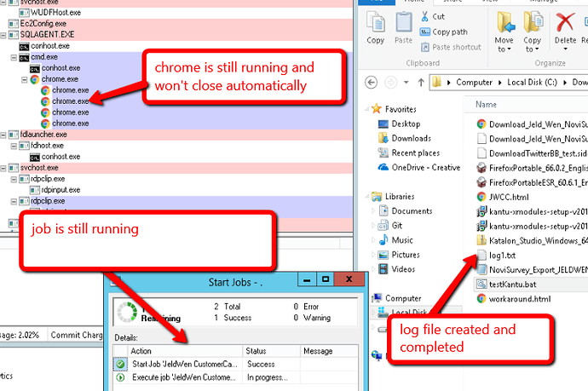Expand the Documents library node
The image size is (588, 391).
(x=373, y=211)
